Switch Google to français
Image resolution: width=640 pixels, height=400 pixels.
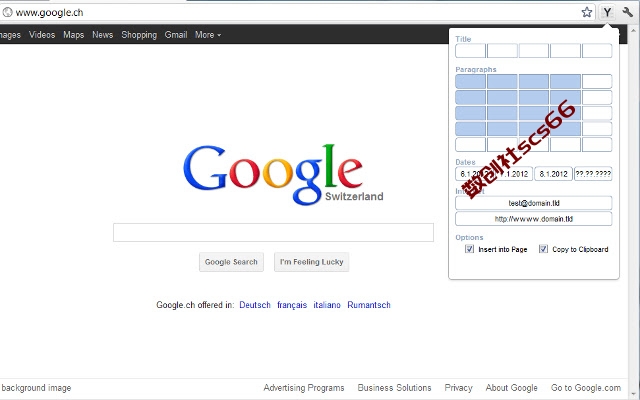292,305
